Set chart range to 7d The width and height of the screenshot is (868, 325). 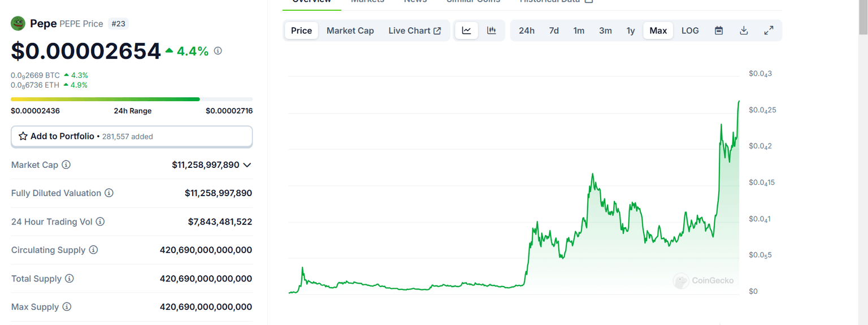pos(554,31)
